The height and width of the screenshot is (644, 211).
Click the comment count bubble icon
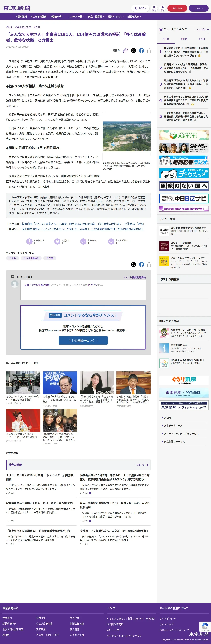115,51
